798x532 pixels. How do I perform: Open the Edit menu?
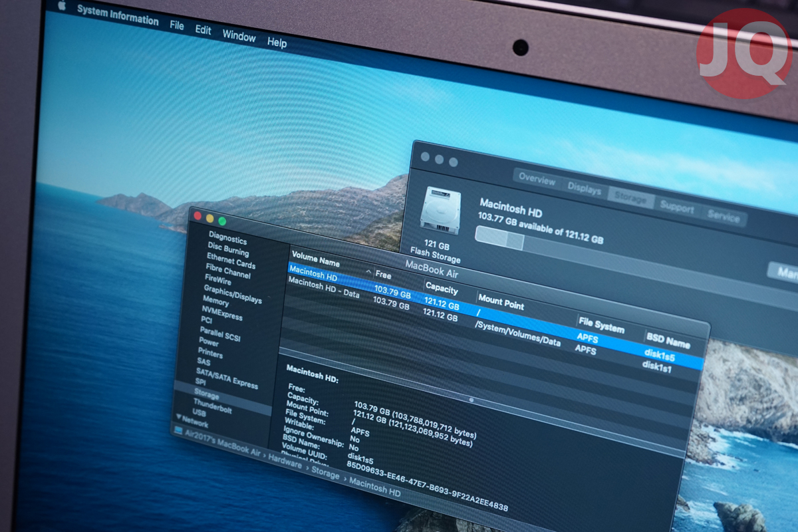(x=203, y=30)
